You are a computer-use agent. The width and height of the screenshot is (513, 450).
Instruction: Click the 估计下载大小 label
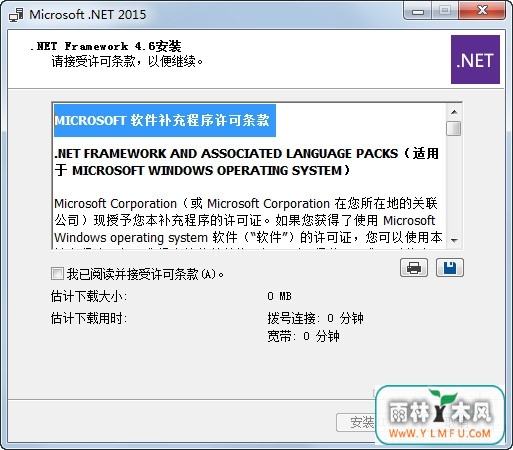[x=89, y=296]
